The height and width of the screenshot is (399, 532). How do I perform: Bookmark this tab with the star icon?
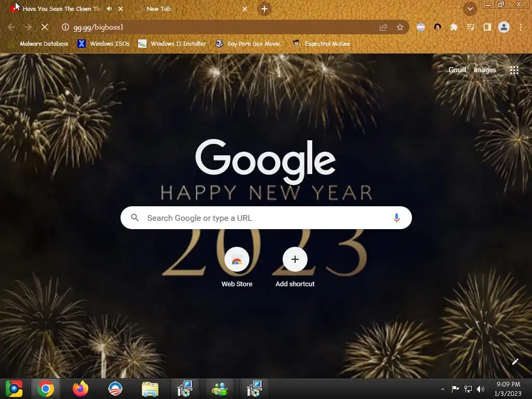(x=400, y=27)
